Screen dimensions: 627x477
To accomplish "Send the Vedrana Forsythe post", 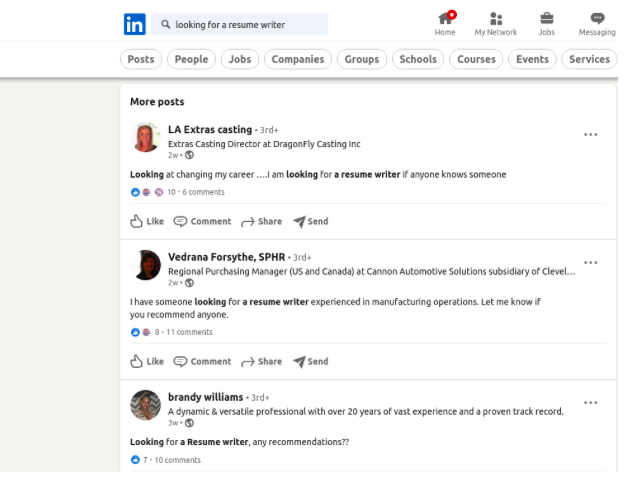I will [x=311, y=361].
